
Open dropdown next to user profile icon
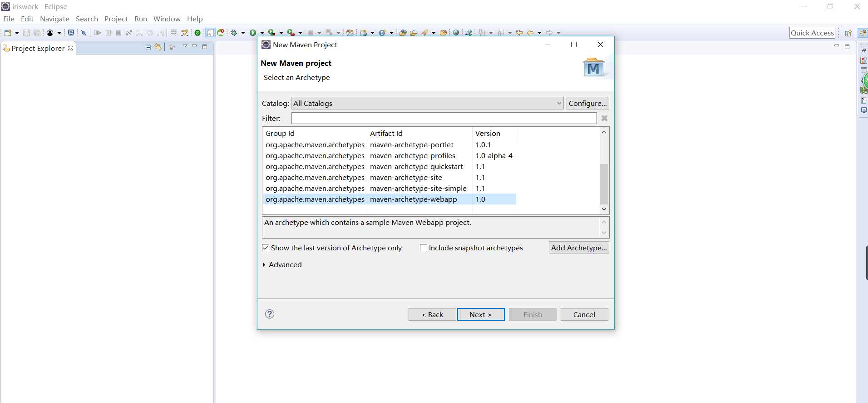[59, 33]
